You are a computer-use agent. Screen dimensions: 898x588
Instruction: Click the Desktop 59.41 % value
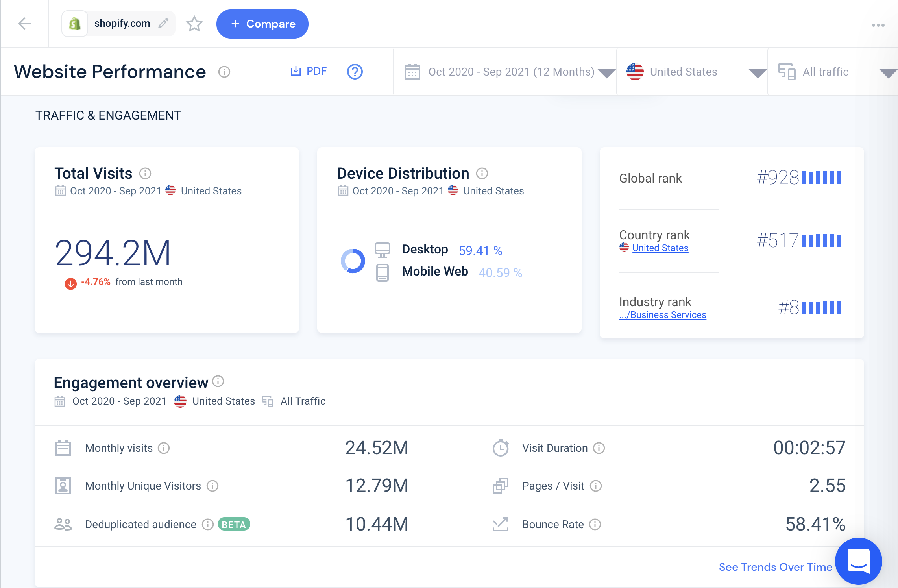480,251
